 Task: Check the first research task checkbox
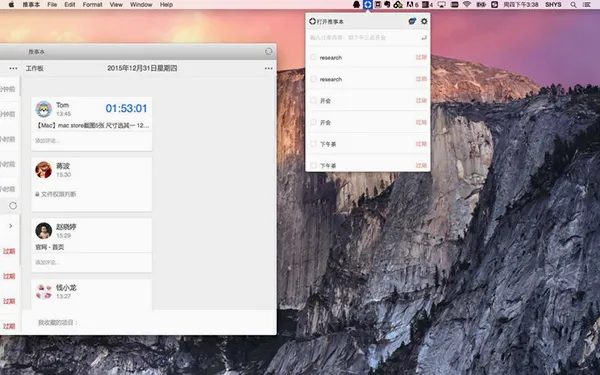coord(313,57)
